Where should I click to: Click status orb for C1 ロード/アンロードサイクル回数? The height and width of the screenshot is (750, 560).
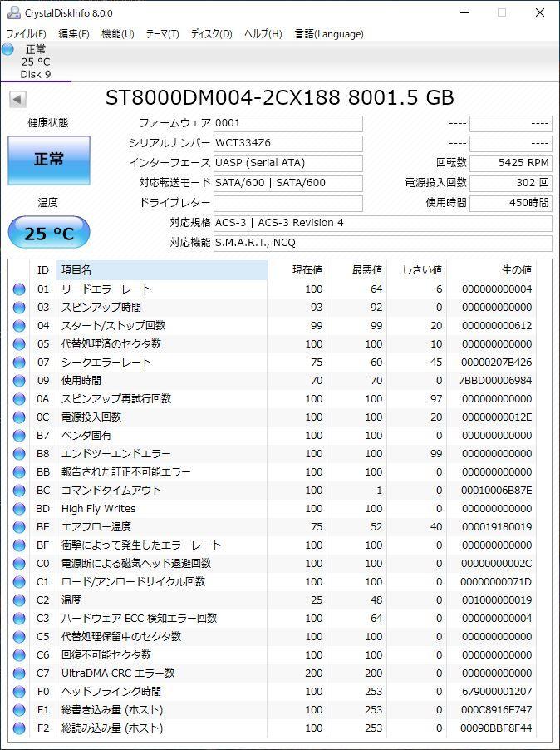(19, 582)
